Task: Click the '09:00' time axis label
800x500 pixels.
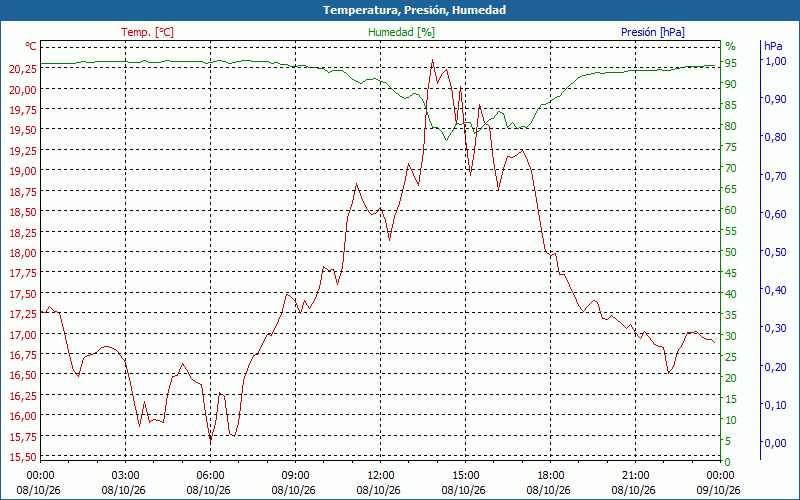Action: point(295,476)
